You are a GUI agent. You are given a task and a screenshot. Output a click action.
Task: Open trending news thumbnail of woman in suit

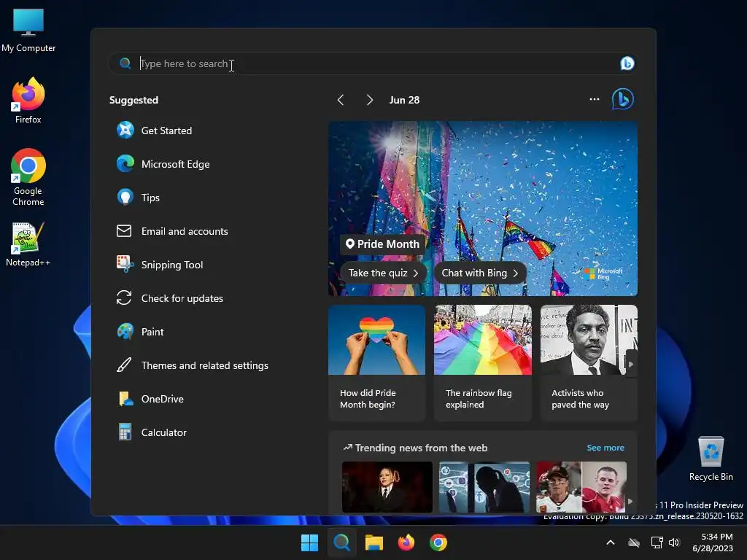point(387,486)
